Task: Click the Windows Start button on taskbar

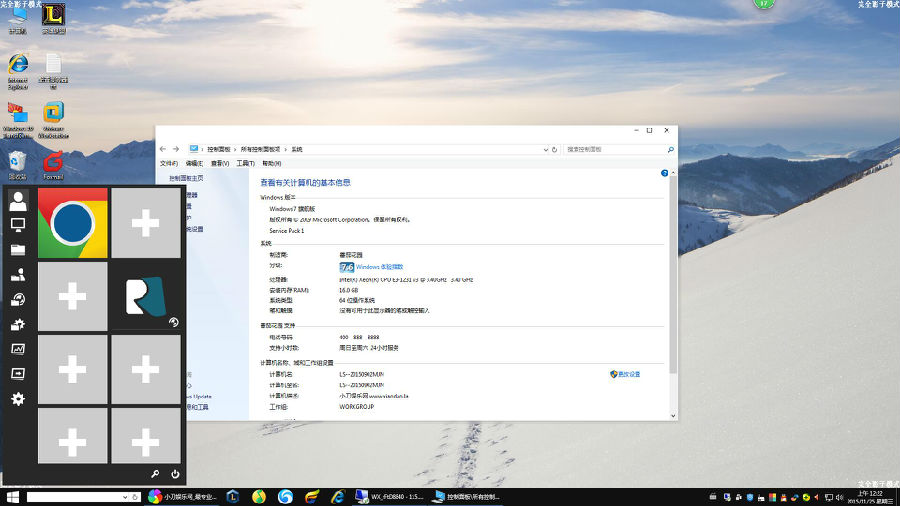Action: (x=13, y=497)
